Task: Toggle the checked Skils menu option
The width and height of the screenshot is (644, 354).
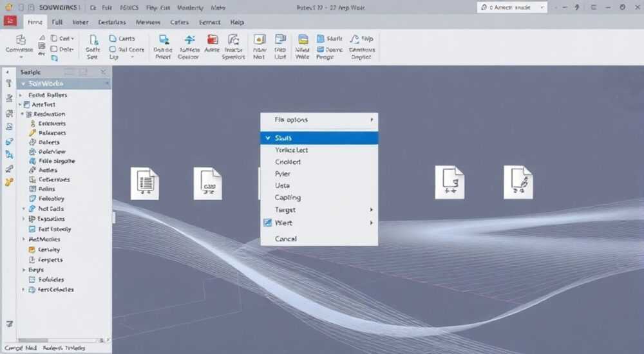Action: click(319, 138)
